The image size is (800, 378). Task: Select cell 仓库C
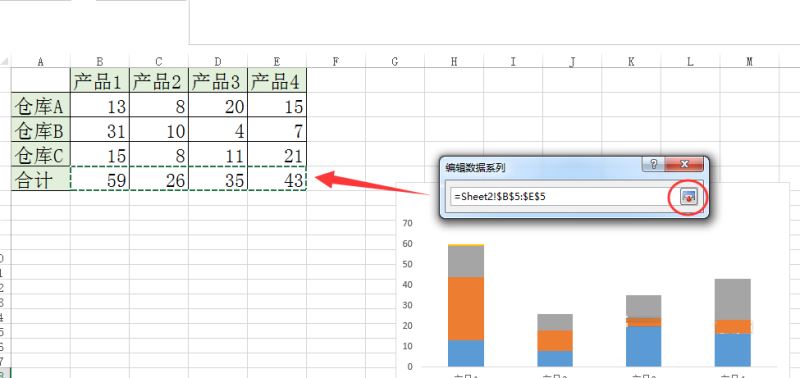pyautogui.click(x=41, y=154)
